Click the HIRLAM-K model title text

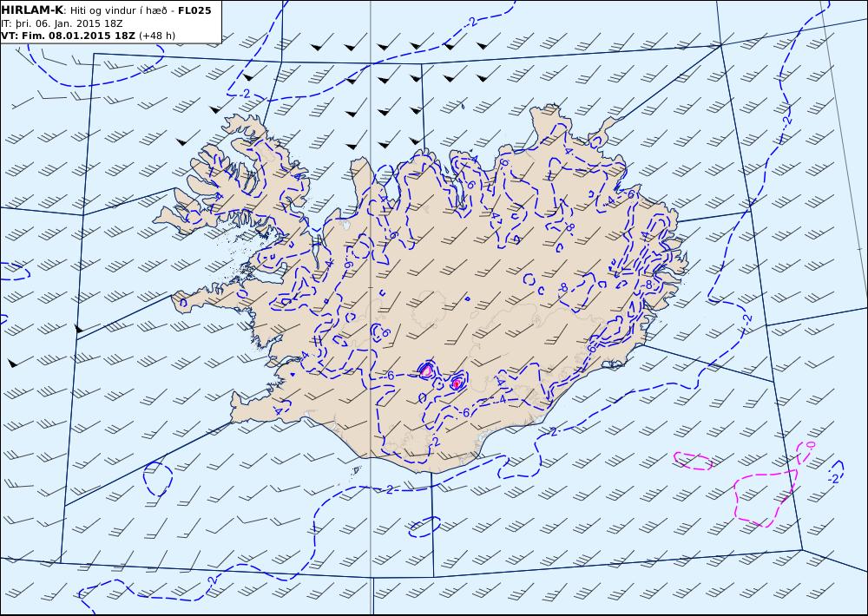32,10
